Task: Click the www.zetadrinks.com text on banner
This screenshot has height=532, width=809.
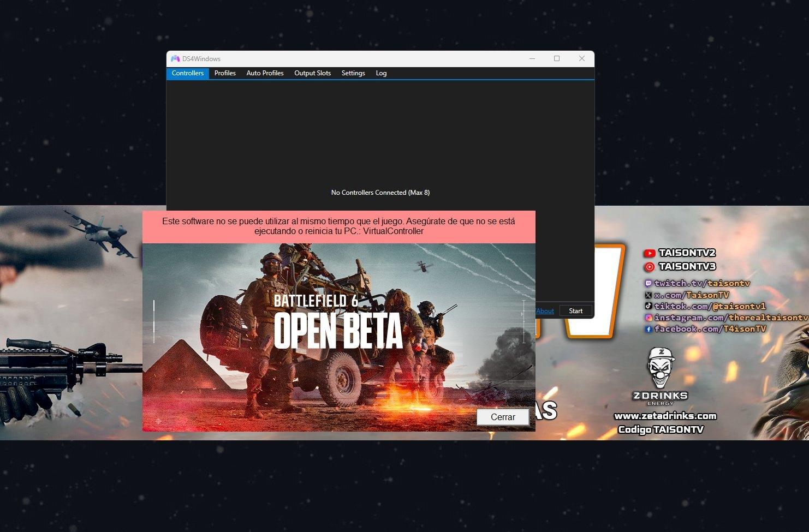Action: click(x=665, y=416)
